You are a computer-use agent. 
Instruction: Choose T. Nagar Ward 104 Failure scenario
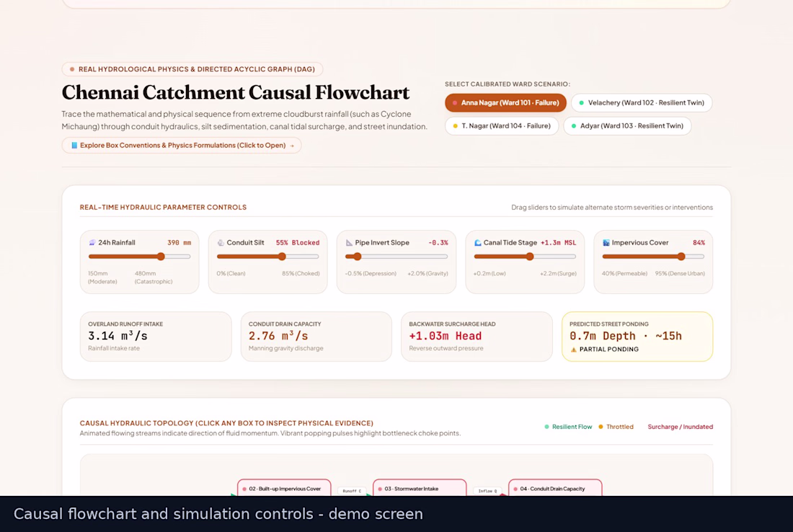[501, 126]
